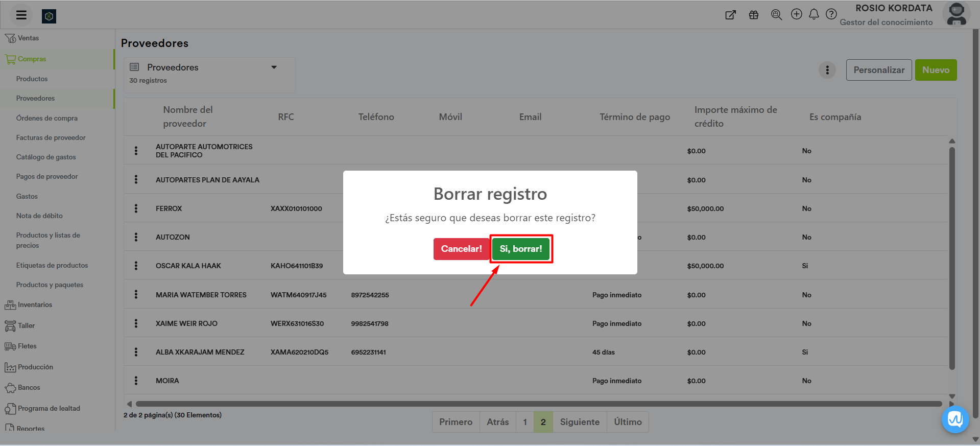This screenshot has width=980, height=446.
Task: Expand the Proveedores view dropdown
Action: [274, 67]
